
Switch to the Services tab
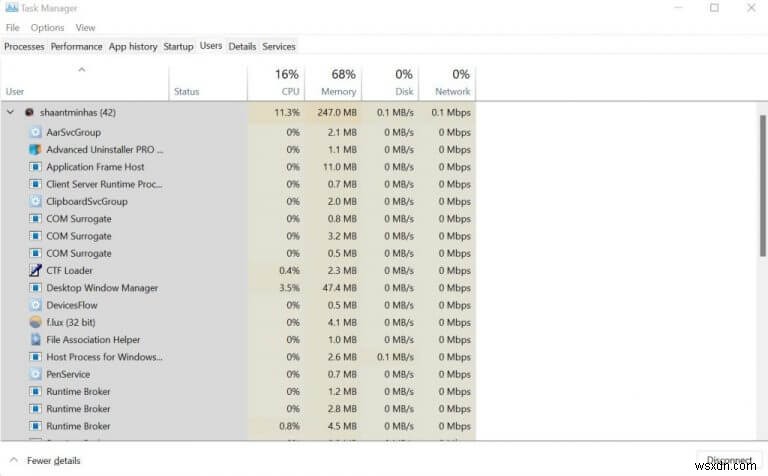click(279, 47)
